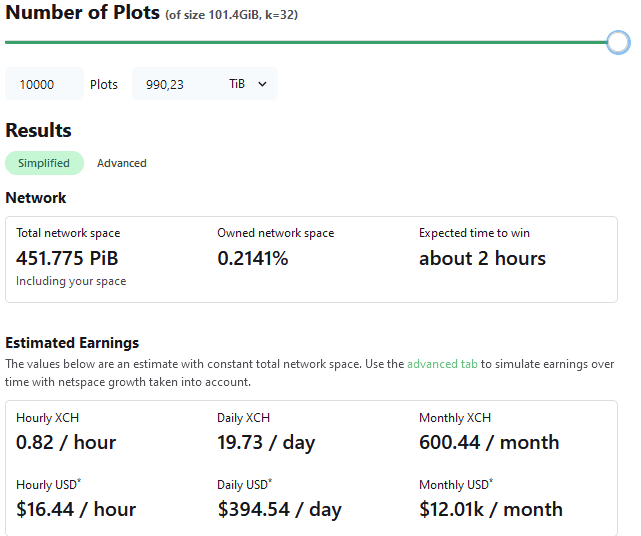Click the 0.2141% owned network space value

(253, 258)
